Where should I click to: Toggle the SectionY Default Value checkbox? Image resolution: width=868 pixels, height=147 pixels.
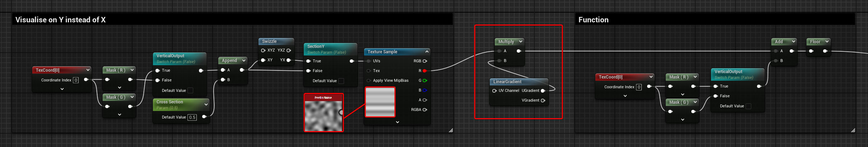pyautogui.click(x=341, y=81)
